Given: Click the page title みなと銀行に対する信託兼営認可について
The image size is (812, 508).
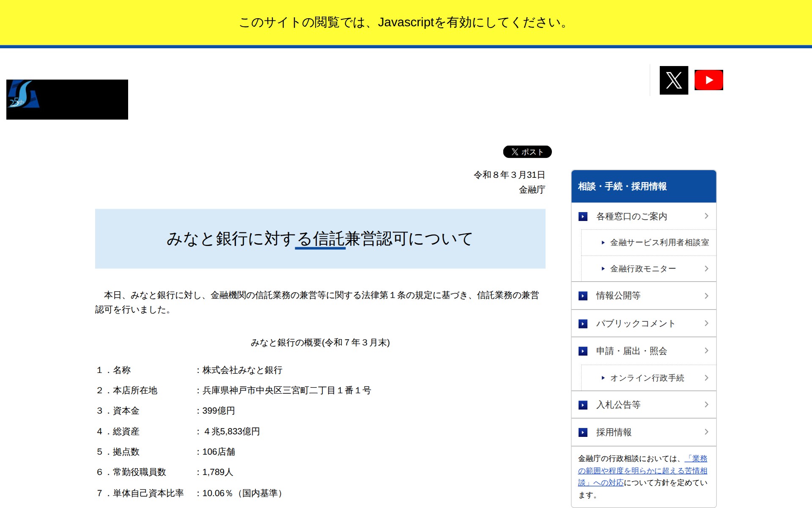Looking at the screenshot, I should [320, 239].
